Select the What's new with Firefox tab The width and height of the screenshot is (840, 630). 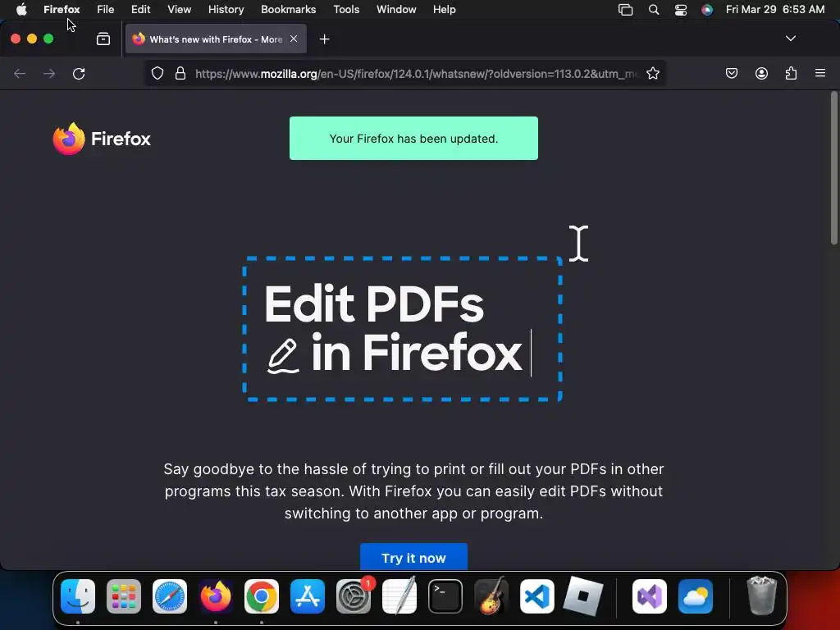tap(216, 39)
